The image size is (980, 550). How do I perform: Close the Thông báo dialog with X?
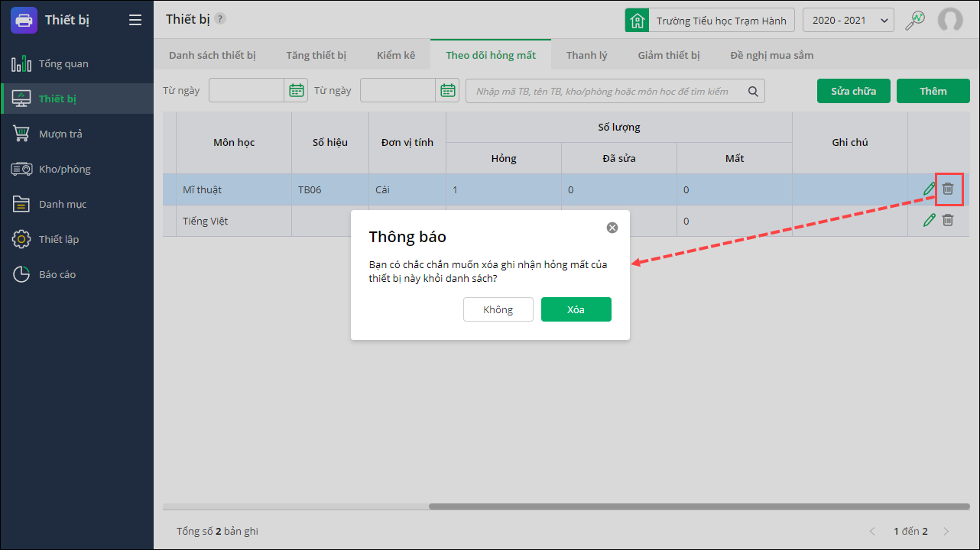pyautogui.click(x=612, y=228)
